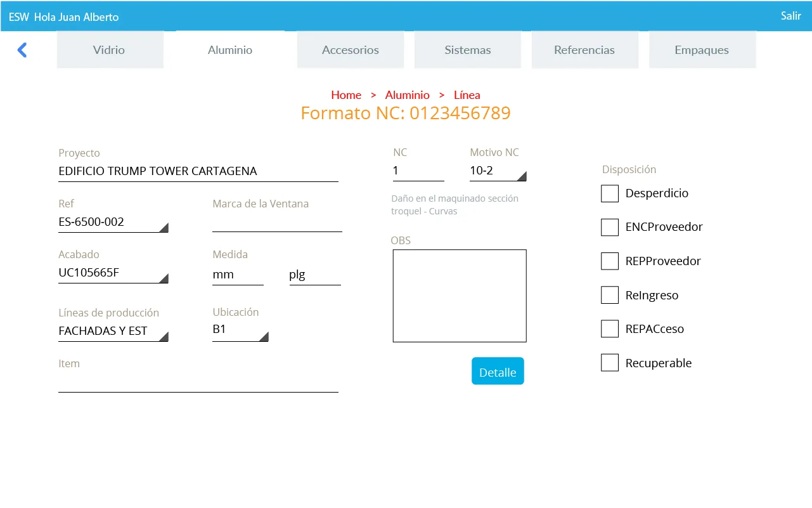Click the Daño en el maquinado description
812x508 pixels.
pos(455,205)
